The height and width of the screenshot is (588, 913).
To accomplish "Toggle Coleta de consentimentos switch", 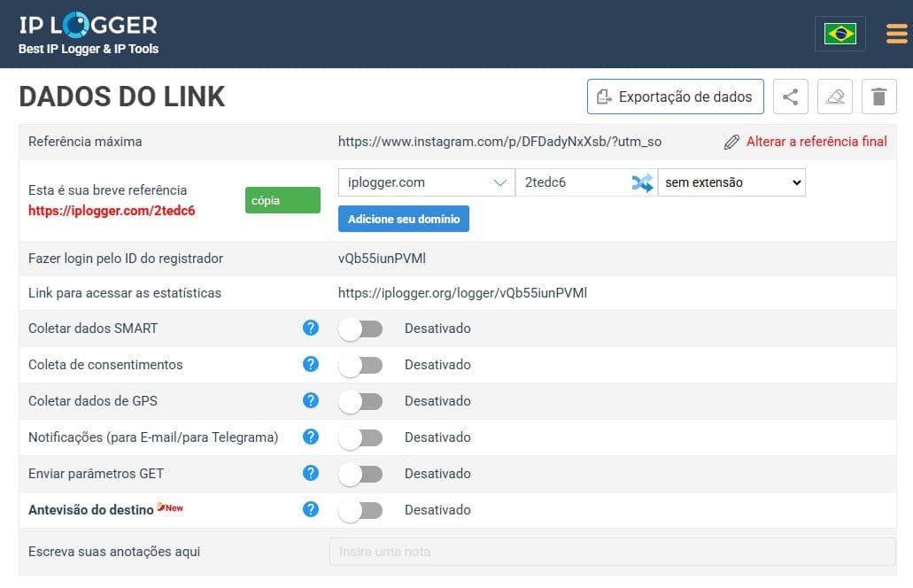I will tap(360, 365).
